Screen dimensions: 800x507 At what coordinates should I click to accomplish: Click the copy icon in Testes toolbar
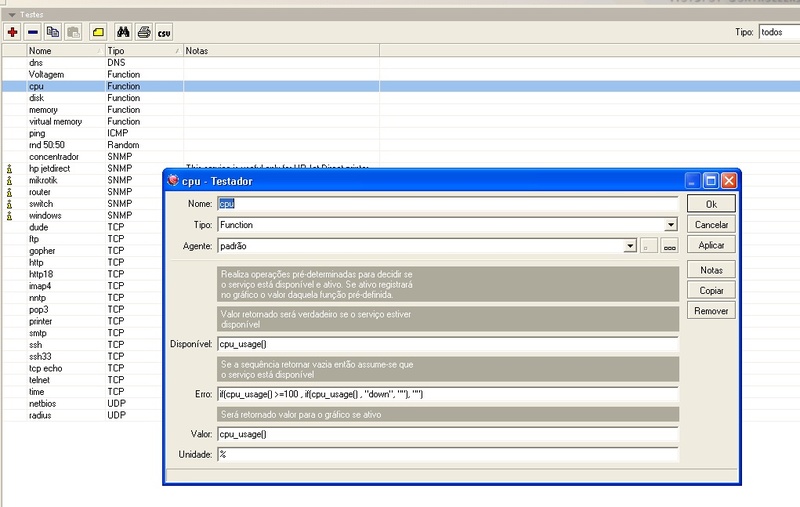[53, 32]
